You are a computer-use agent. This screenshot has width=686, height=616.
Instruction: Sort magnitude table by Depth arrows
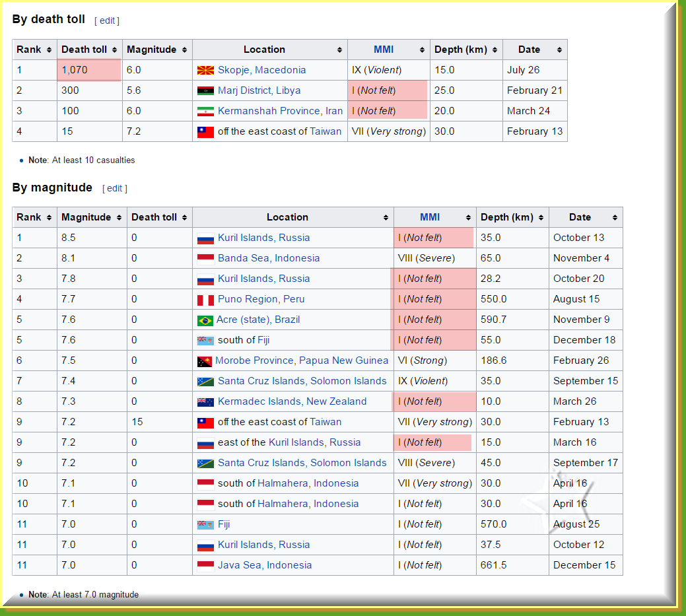541,217
